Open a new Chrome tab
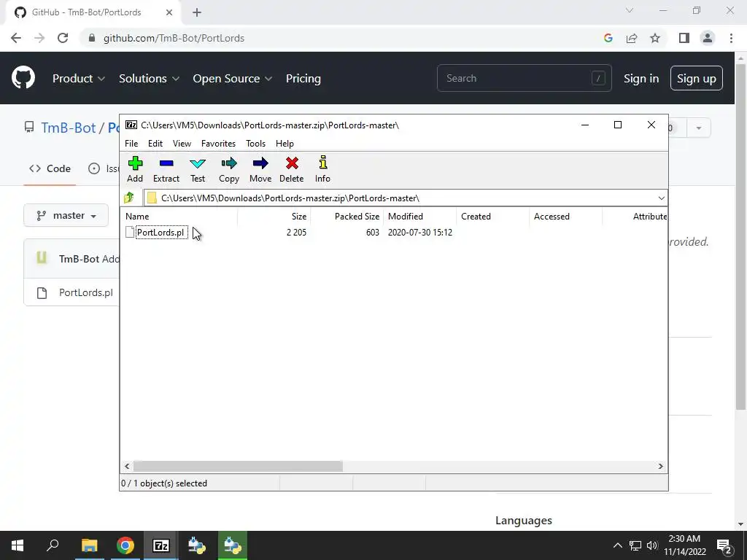 [x=197, y=12]
